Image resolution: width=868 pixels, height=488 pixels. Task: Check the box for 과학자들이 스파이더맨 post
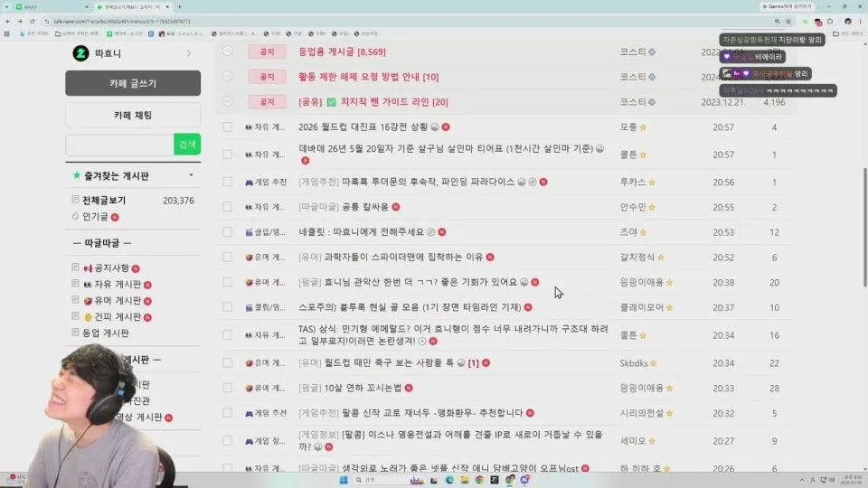[x=228, y=257]
